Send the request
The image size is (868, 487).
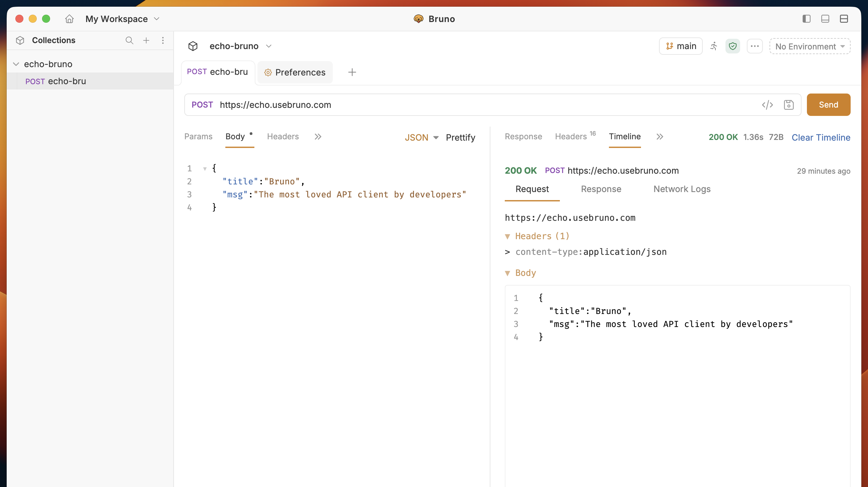(828, 105)
